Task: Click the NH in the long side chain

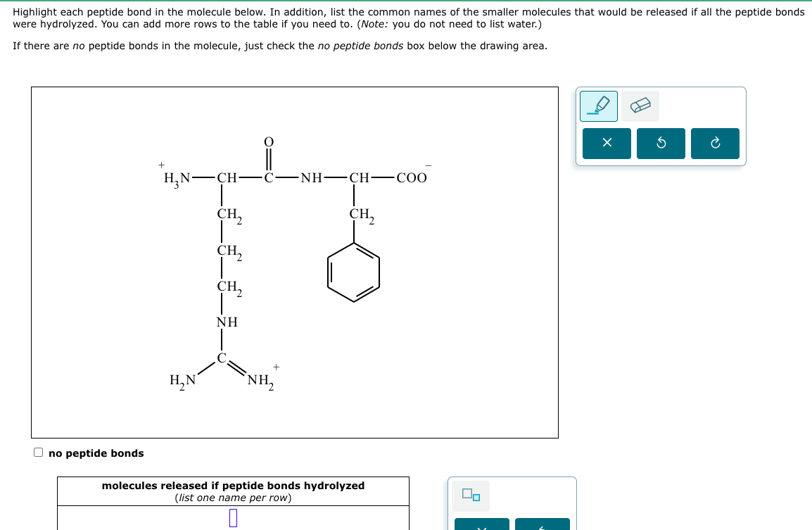Action: [226, 322]
